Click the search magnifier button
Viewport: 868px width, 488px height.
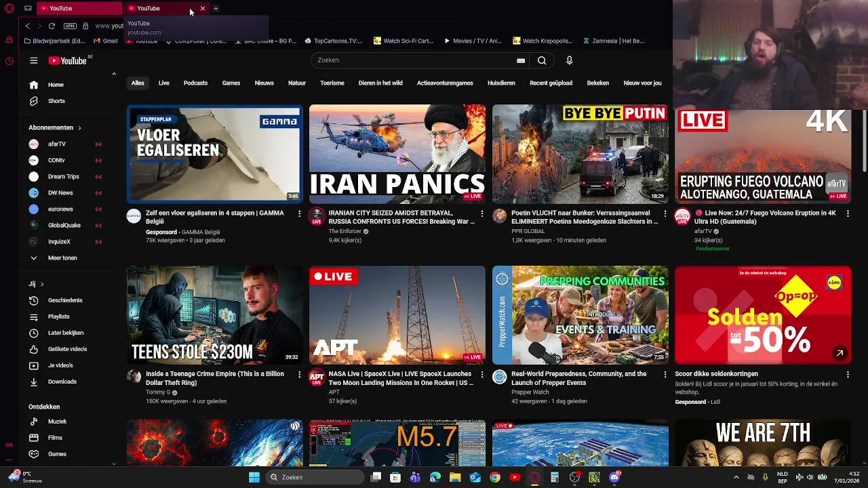point(542,60)
